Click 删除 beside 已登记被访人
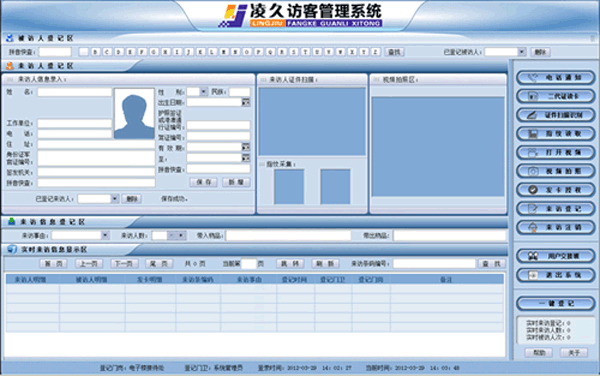The height and width of the screenshot is (376, 600). coord(540,52)
